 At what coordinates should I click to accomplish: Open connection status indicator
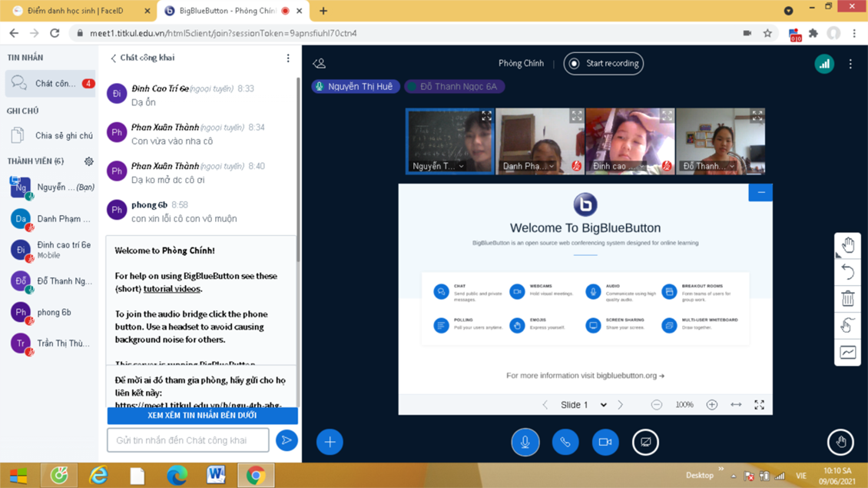824,64
